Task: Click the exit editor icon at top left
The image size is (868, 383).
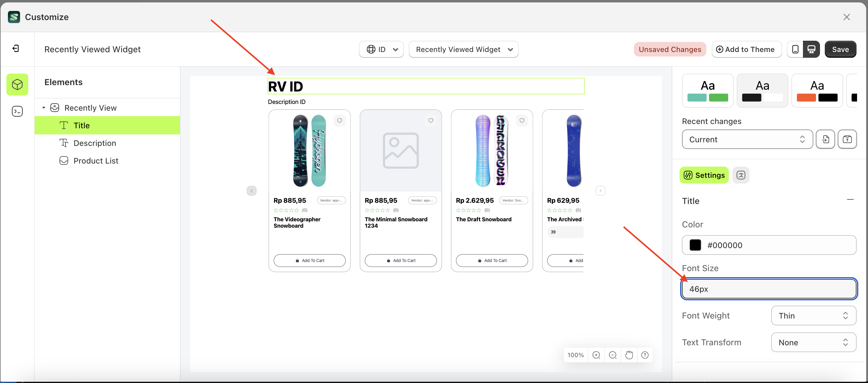Action: coord(15,48)
